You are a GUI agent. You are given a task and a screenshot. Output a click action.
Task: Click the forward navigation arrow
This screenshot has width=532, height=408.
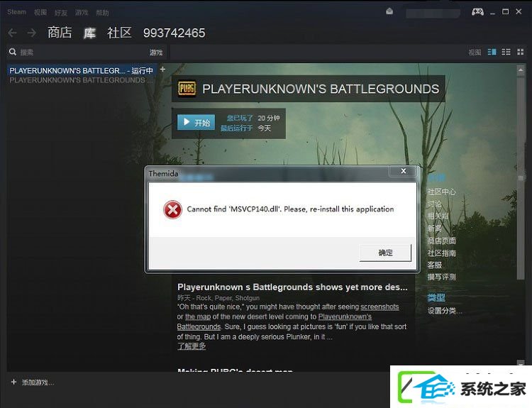point(32,33)
